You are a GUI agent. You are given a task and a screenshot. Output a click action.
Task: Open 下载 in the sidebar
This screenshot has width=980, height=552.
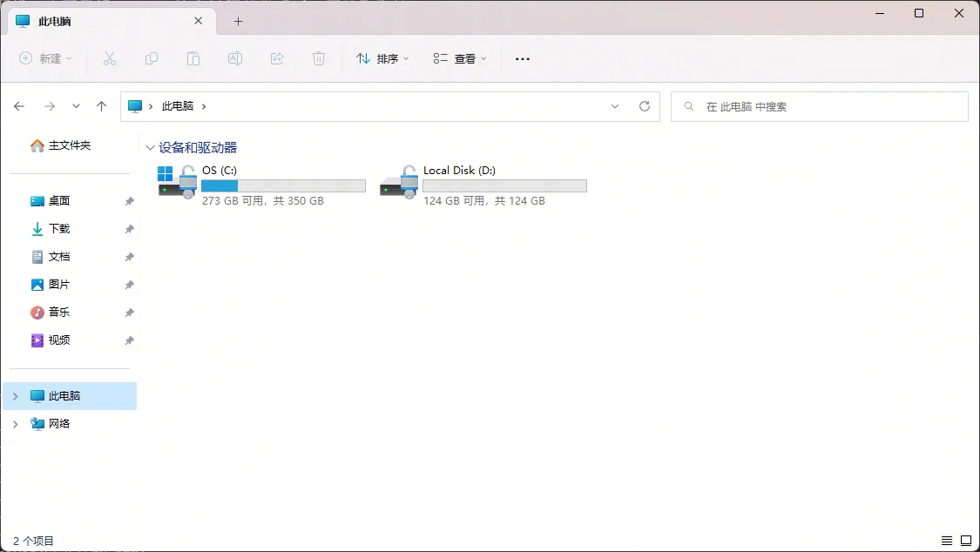point(59,229)
